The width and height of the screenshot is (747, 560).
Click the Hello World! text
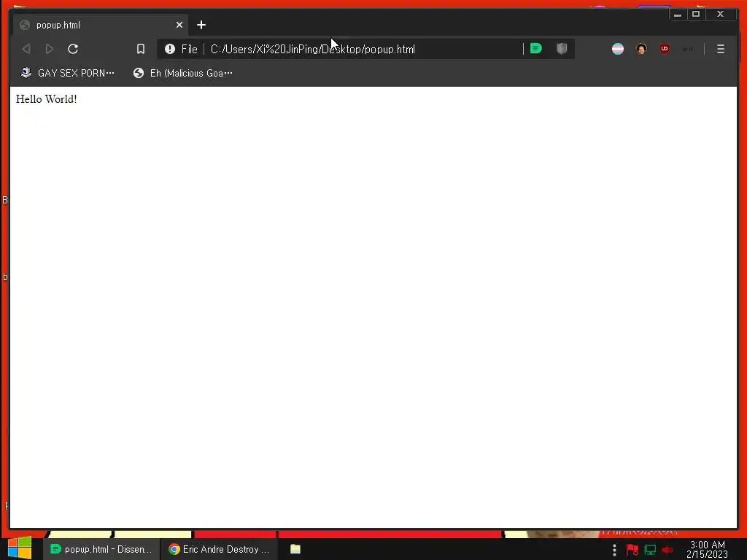pos(46,99)
